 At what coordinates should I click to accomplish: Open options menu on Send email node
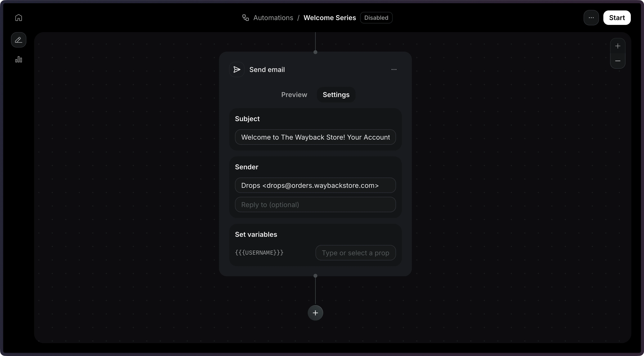(394, 69)
